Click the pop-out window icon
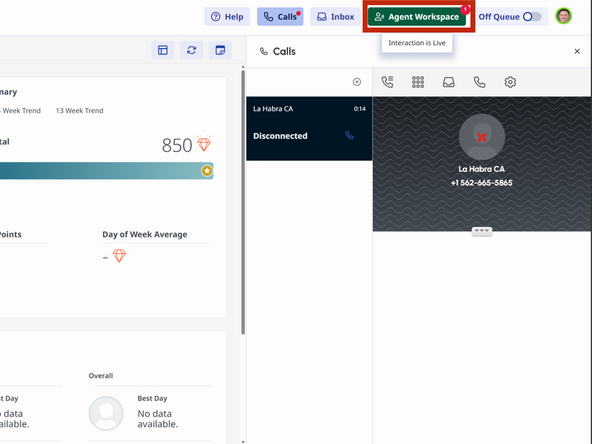The height and width of the screenshot is (444, 592). click(220, 50)
